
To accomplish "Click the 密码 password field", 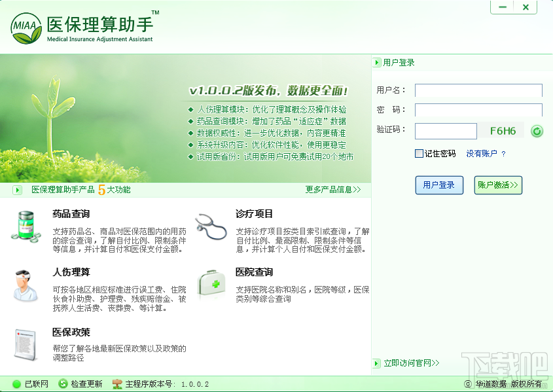I will [x=478, y=110].
